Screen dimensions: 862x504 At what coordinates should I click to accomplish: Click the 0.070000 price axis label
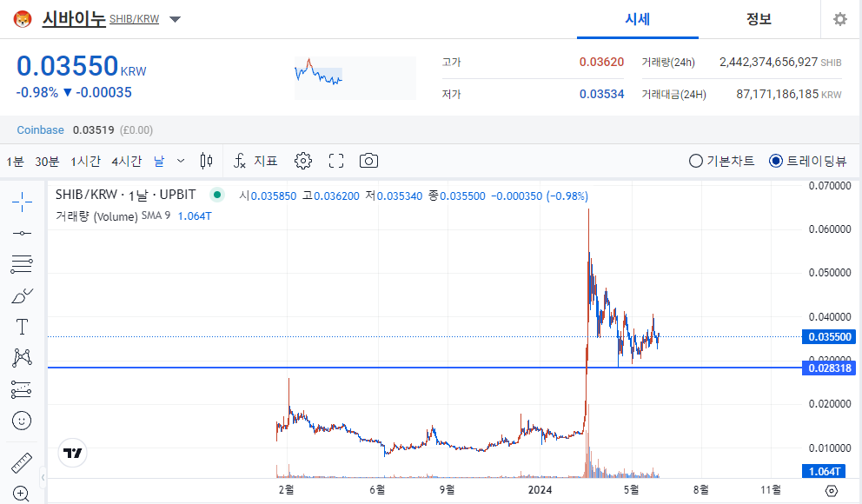(830, 186)
